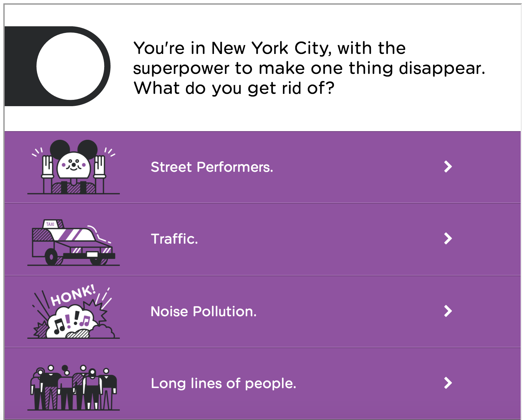The image size is (522, 420).
Task: Open the chevron beside Long lines of people
Action: pos(448,383)
